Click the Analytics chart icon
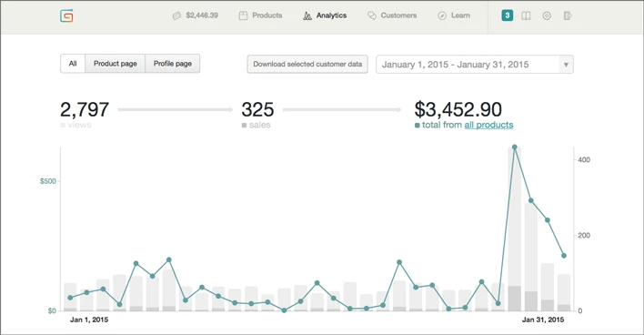The width and height of the screenshot is (644, 335). click(307, 15)
